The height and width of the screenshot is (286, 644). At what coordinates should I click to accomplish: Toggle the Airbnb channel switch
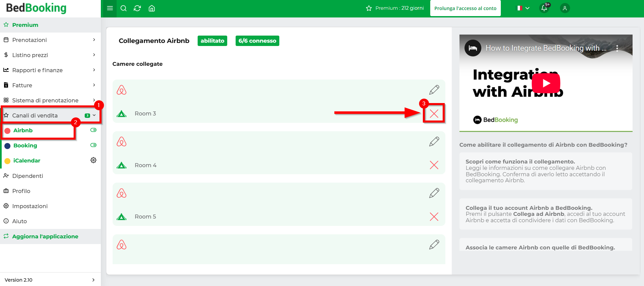point(93,130)
